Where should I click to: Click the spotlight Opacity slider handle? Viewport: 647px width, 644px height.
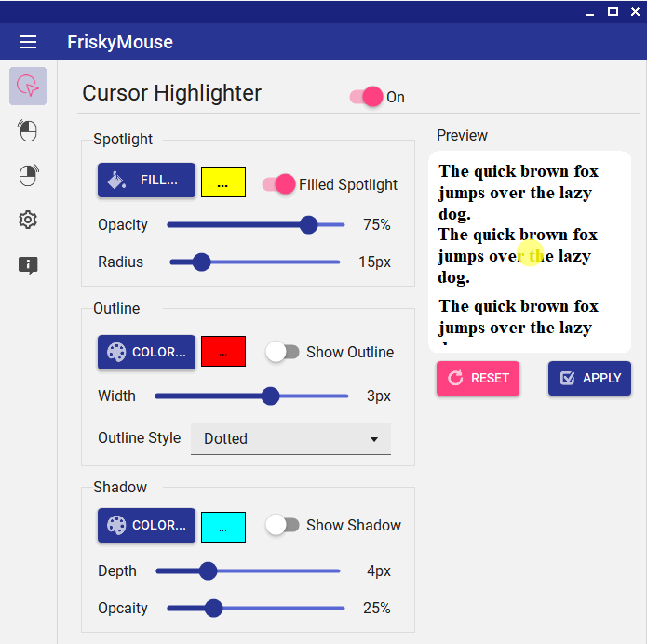(x=308, y=224)
